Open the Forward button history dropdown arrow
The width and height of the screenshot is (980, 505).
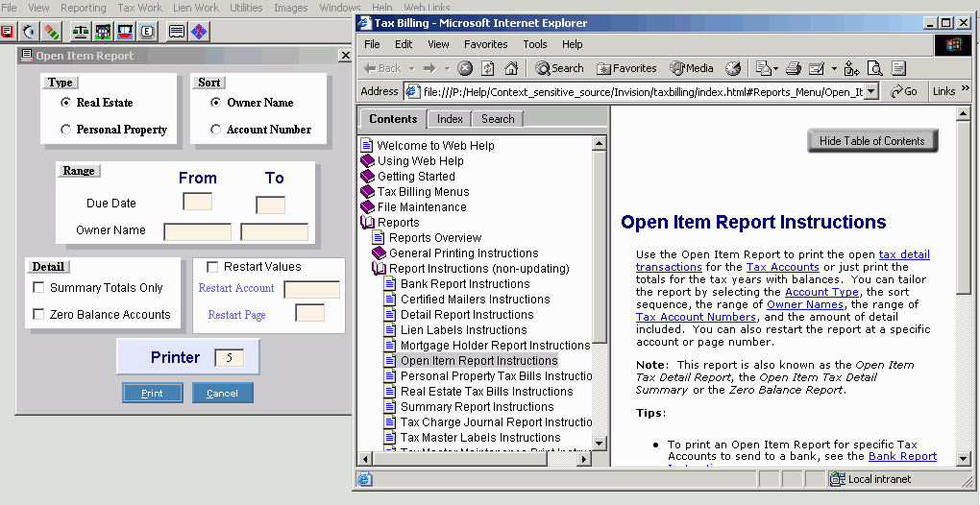447,68
